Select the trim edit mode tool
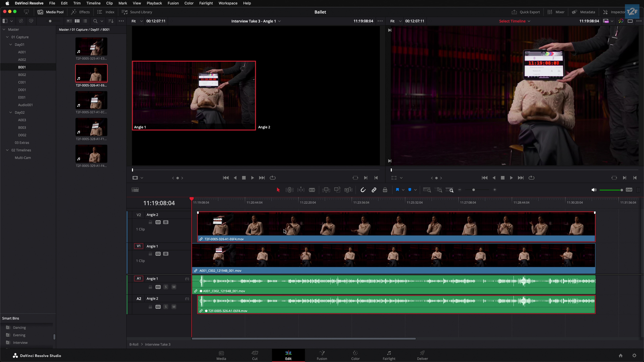 289,190
